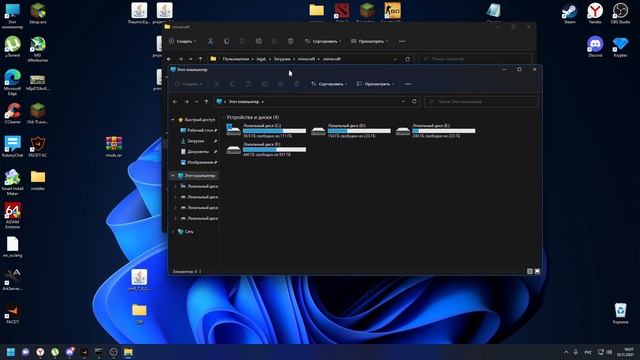Viewport: 640px width, 360px height.
Task: Open the OBS Studio desktop shortcut
Action: tap(620, 13)
